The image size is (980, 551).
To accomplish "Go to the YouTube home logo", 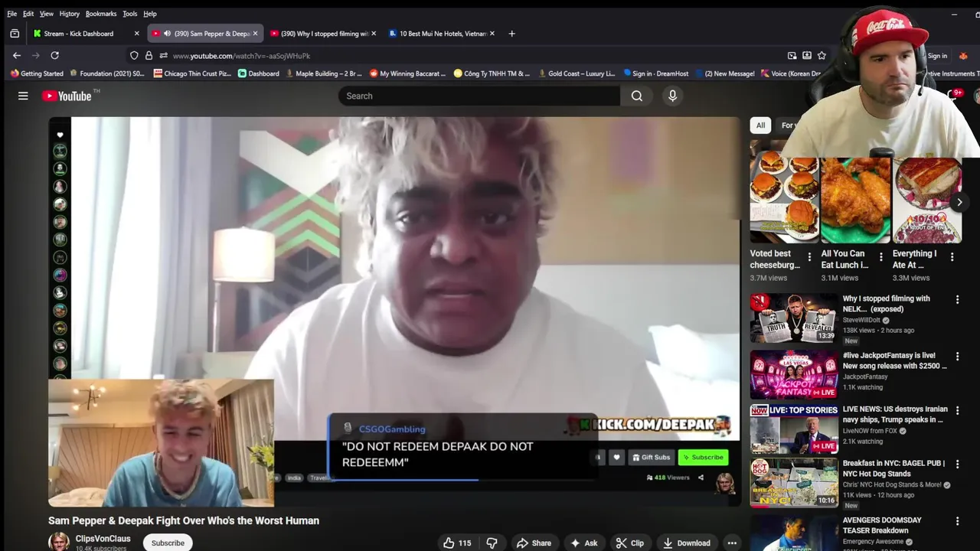I will [x=67, y=96].
